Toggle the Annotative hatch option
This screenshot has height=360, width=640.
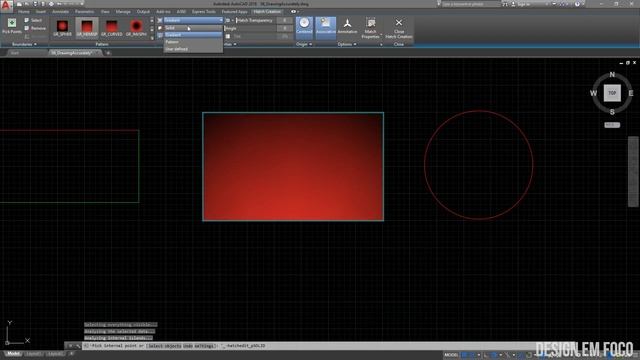(347, 27)
